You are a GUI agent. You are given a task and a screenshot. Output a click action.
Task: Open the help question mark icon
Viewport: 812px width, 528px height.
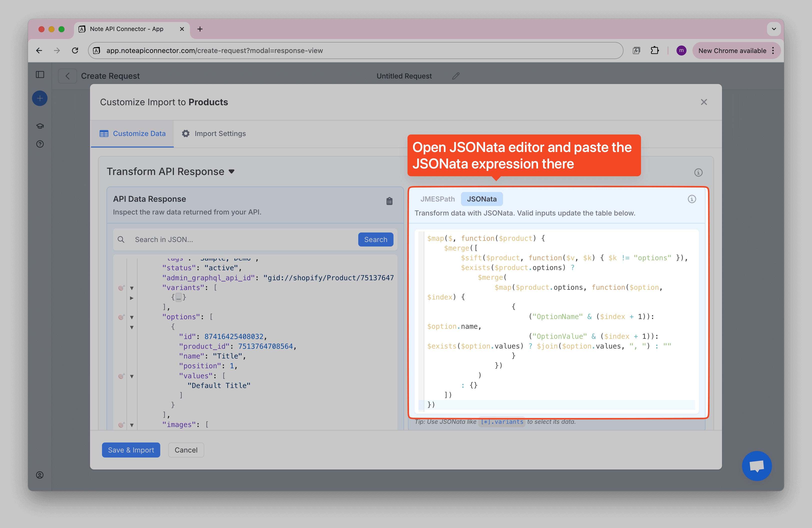40,144
